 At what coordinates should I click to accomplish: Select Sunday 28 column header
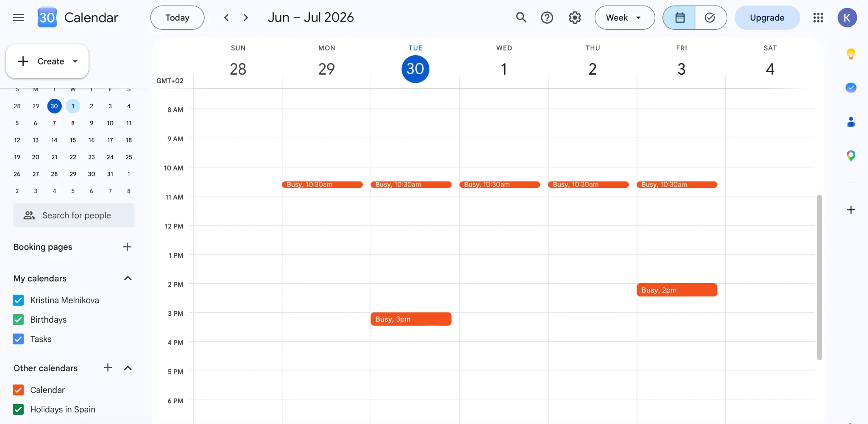coord(238,62)
